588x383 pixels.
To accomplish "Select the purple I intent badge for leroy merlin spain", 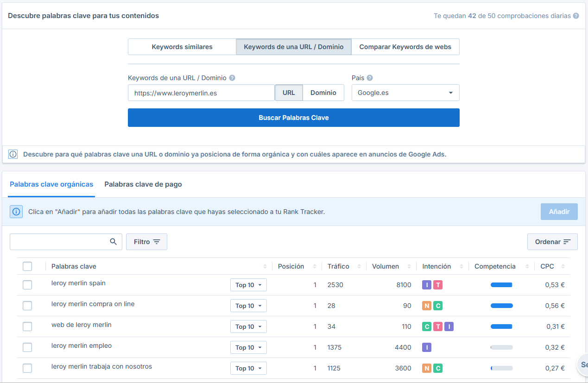I will (427, 285).
